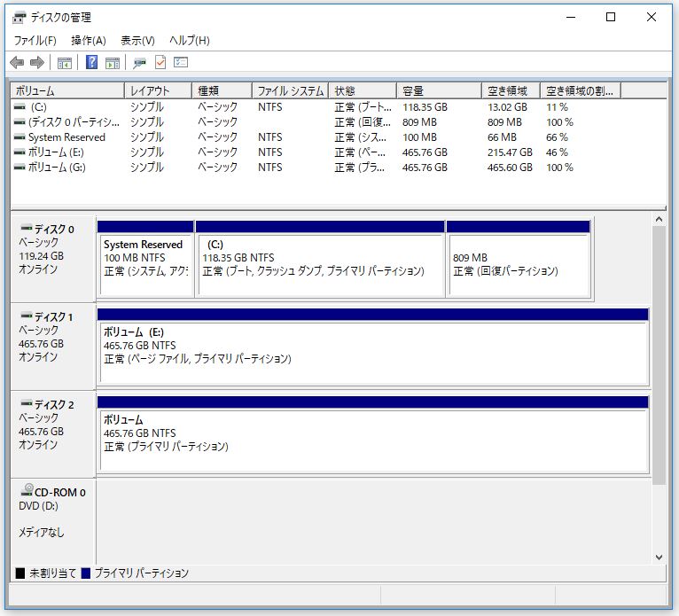Screen dimensions: 679x616
Task: Click the checkmark Properties toolbar icon
Action: click(160, 62)
